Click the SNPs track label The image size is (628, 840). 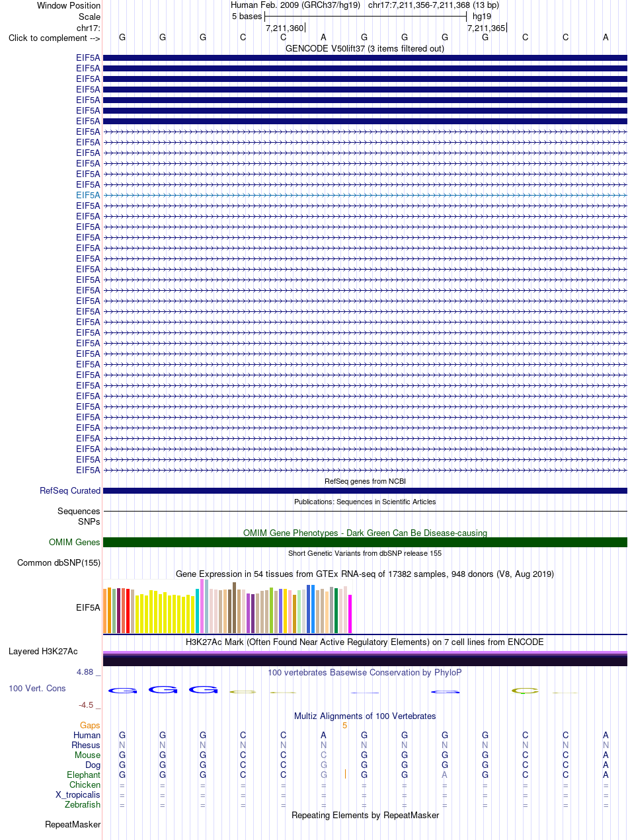tap(89, 521)
